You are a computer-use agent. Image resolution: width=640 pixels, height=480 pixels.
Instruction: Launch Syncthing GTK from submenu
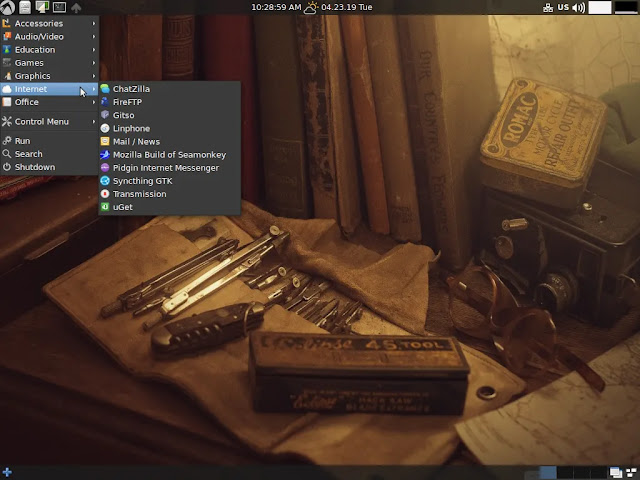(x=169, y=180)
